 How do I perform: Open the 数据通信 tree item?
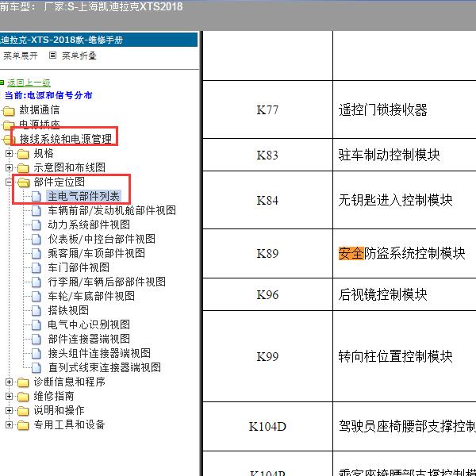[40, 110]
